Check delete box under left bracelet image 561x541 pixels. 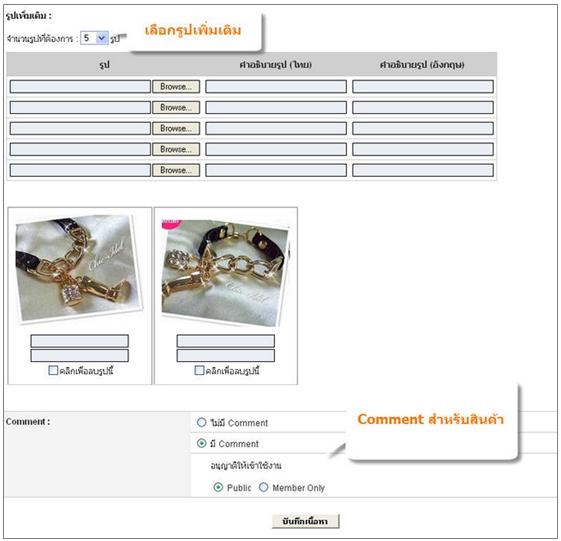[x=53, y=370]
